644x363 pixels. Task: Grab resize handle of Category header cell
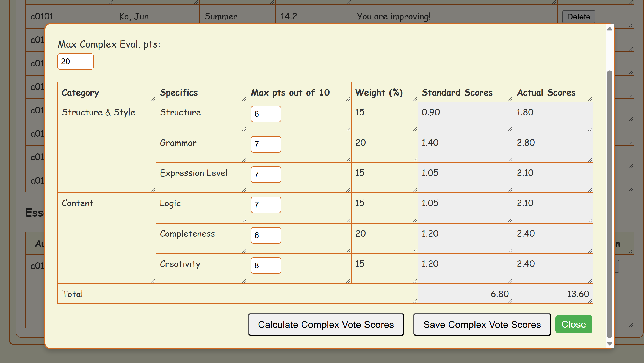(153, 99)
